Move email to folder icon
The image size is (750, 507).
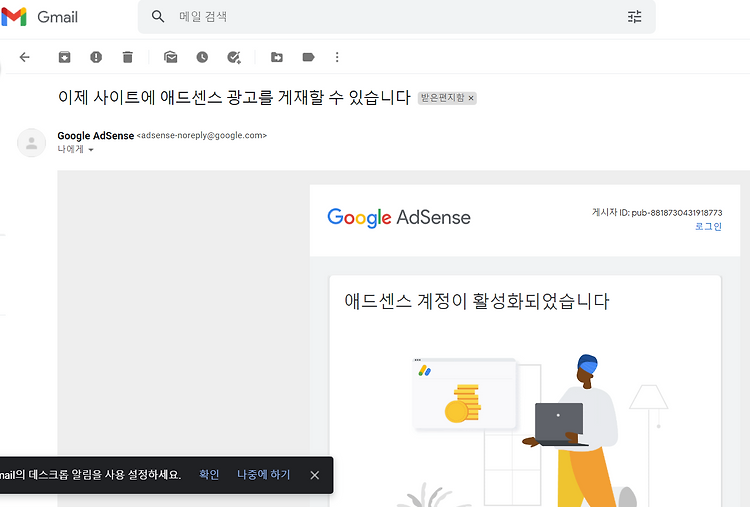[x=277, y=57]
